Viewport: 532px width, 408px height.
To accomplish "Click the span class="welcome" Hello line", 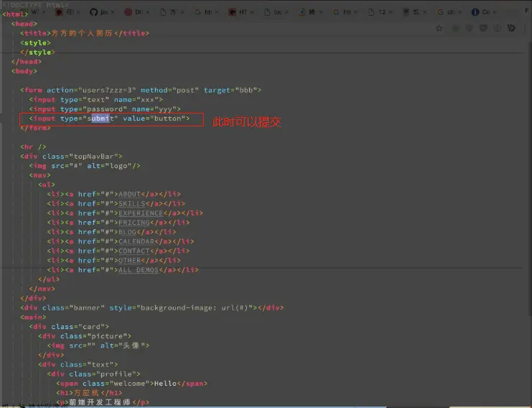I will click(x=131, y=384).
